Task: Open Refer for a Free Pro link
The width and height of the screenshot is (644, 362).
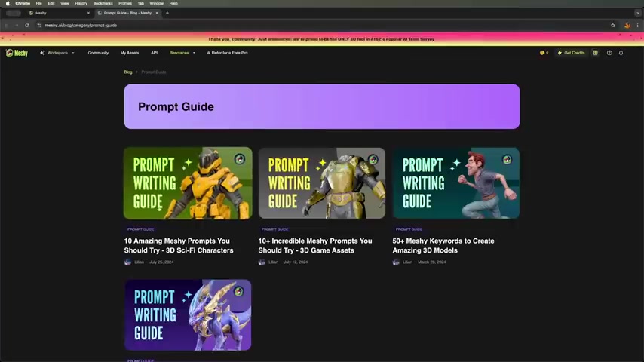Action: (x=227, y=53)
